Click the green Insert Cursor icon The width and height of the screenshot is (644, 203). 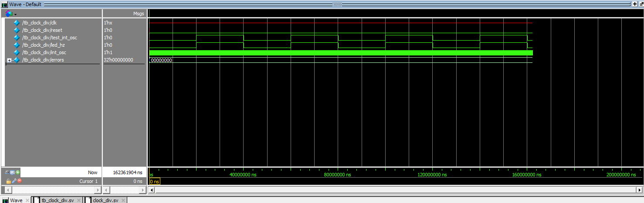pos(18,172)
